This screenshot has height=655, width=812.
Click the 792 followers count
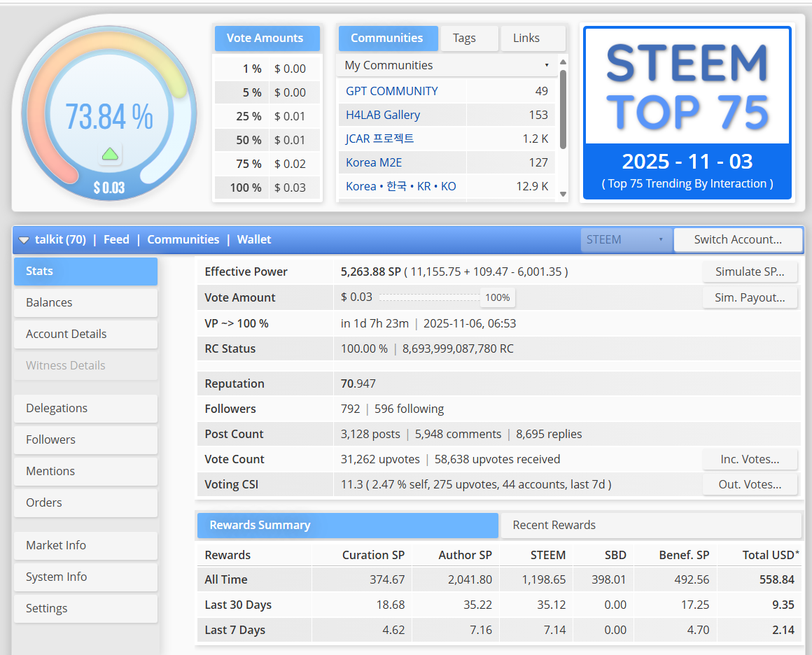(x=350, y=409)
